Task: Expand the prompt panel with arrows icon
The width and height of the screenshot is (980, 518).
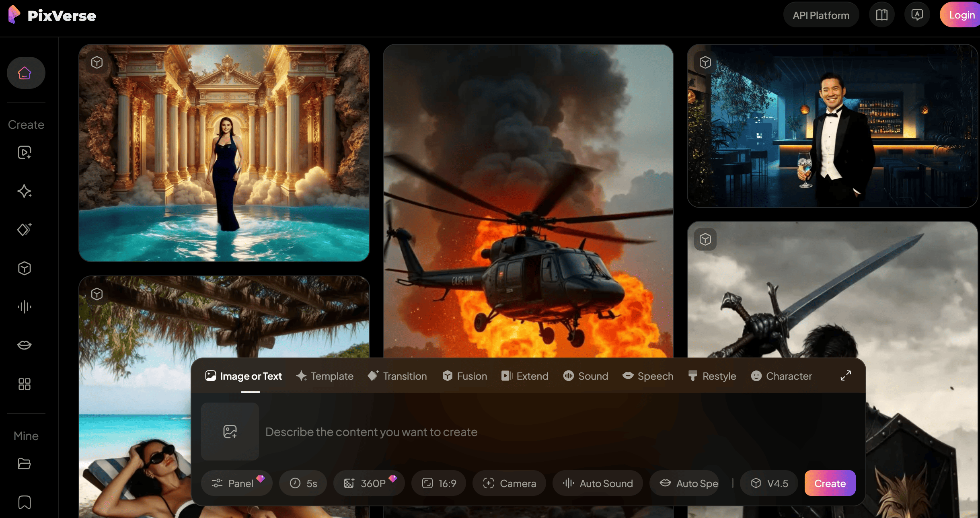Action: [x=846, y=376]
